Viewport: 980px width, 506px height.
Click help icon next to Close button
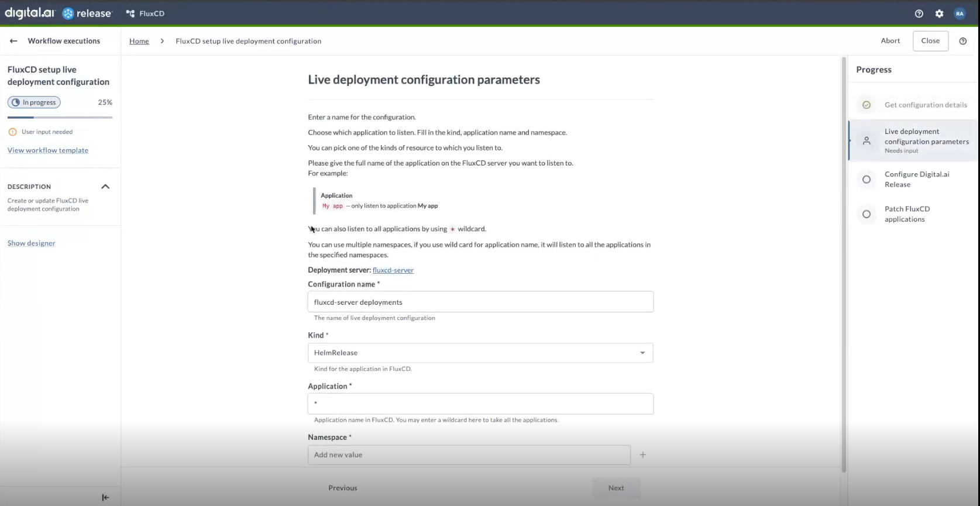coord(962,41)
